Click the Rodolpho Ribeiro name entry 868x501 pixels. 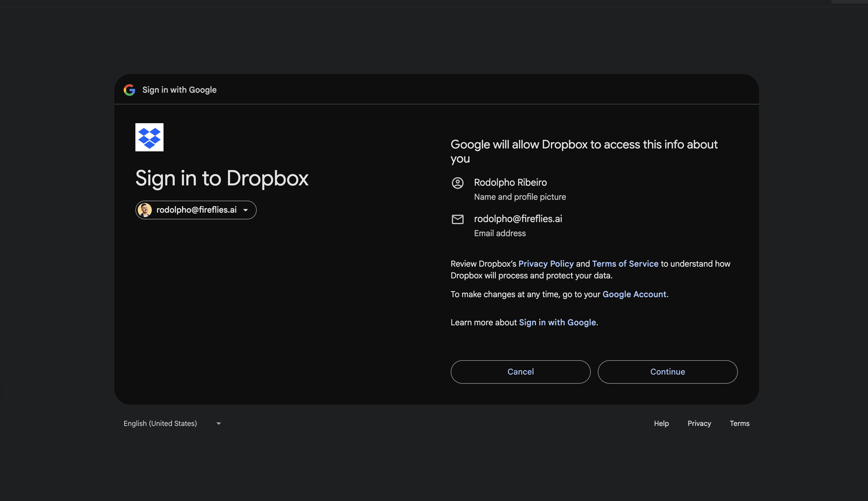(510, 182)
